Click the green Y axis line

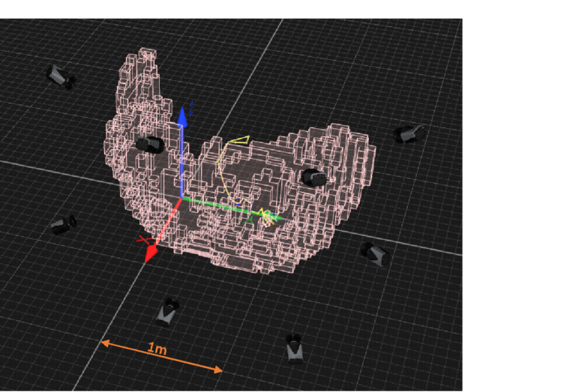pyautogui.click(x=231, y=208)
